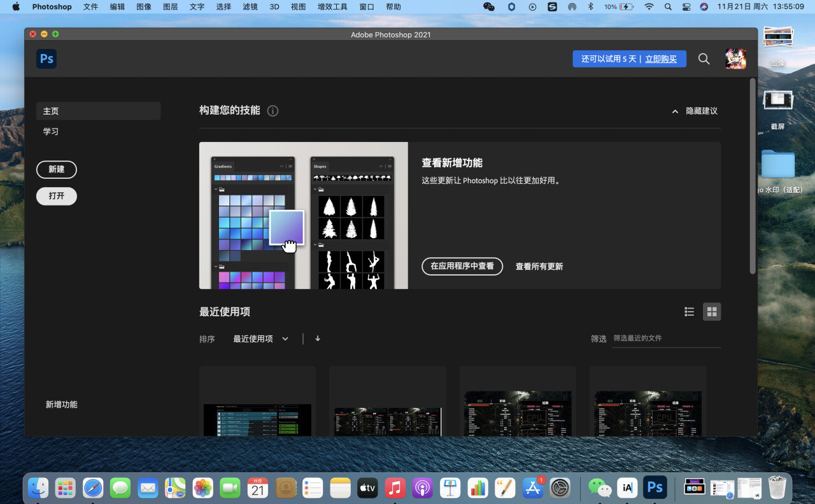Open Keynote in the Dock
The image size is (815, 504).
pyautogui.click(x=450, y=488)
